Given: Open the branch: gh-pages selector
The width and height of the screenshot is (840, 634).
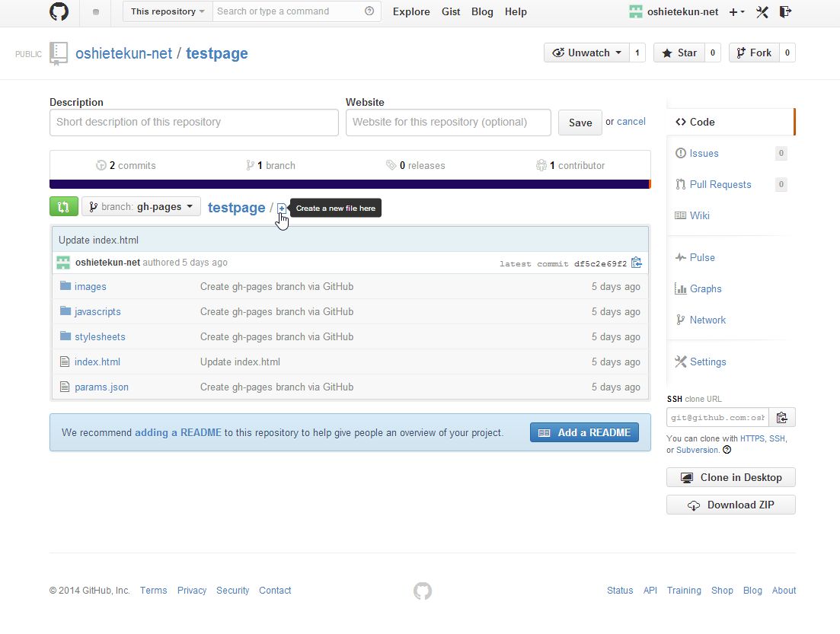Looking at the screenshot, I should pos(142,207).
